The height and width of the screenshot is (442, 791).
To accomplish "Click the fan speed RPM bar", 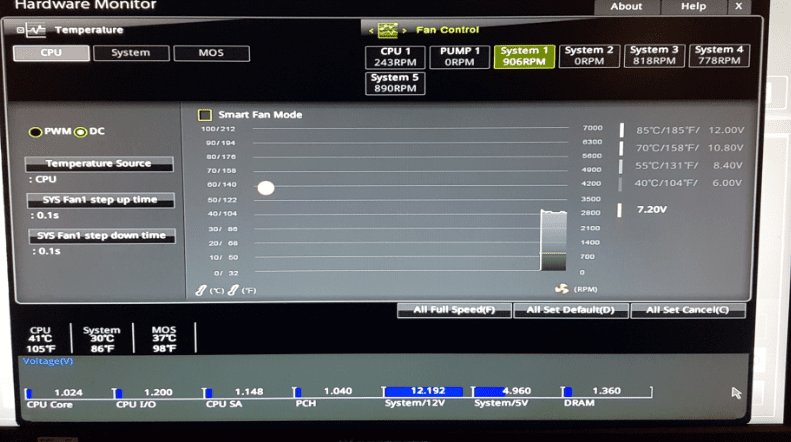I will click(x=553, y=241).
